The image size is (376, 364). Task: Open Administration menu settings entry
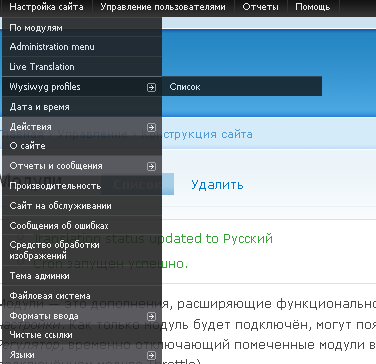point(82,47)
